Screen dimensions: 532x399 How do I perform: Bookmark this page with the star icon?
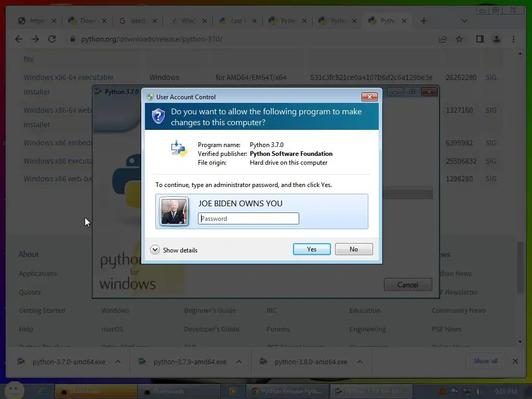(459, 39)
